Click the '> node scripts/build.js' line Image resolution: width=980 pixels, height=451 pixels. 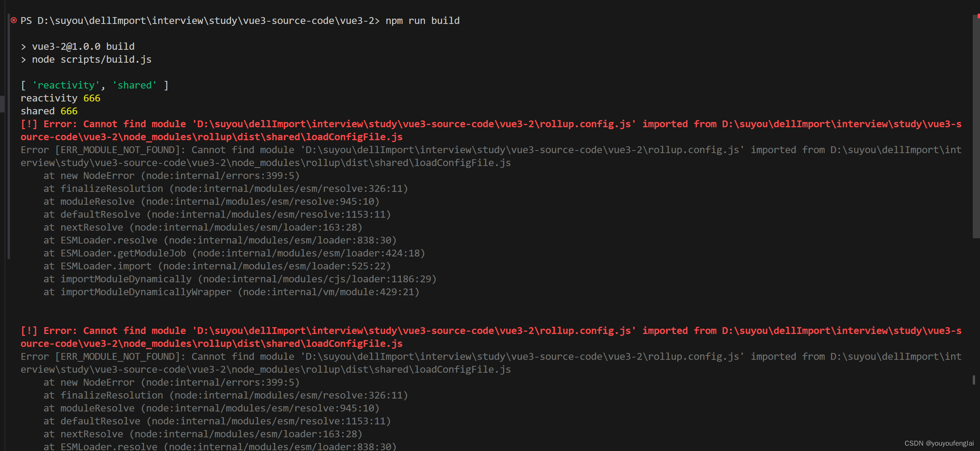[x=86, y=59]
